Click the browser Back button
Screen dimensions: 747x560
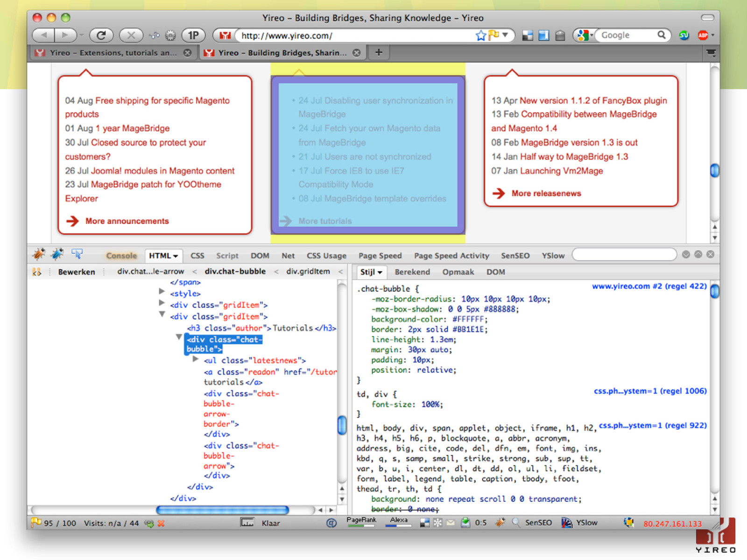[44, 35]
